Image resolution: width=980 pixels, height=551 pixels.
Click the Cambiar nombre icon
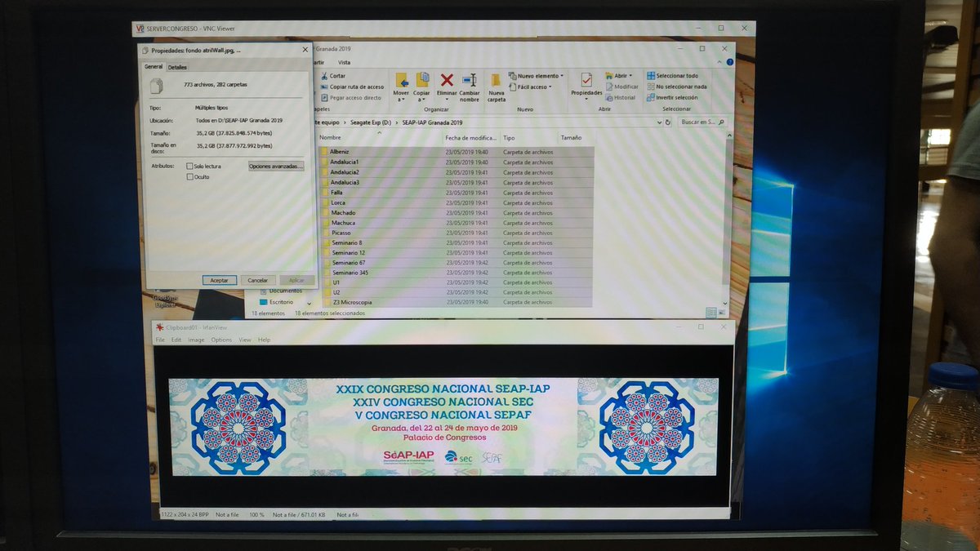tap(469, 80)
